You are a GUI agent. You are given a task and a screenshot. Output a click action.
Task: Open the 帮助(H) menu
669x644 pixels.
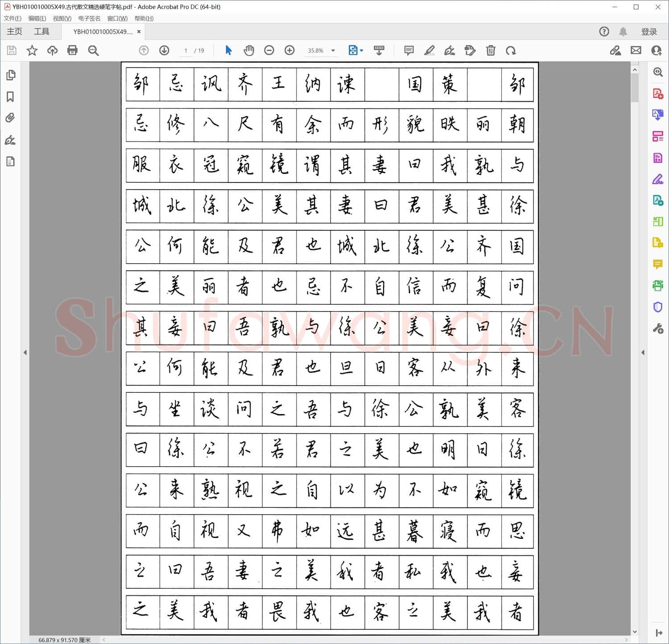pyautogui.click(x=144, y=18)
